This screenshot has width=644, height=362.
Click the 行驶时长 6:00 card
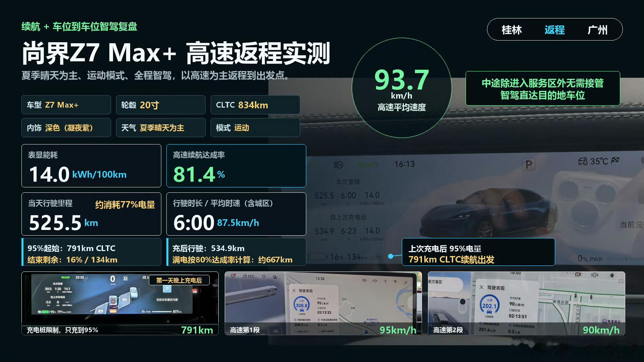pos(236,214)
